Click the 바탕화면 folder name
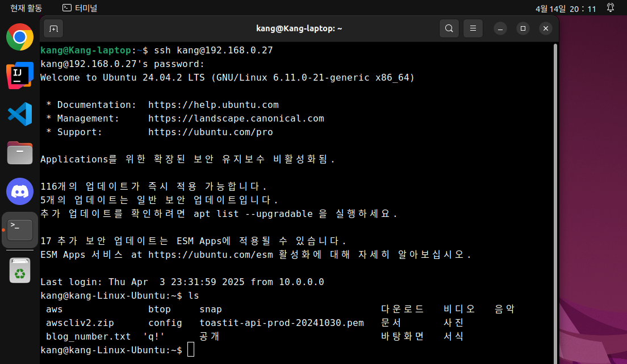This screenshot has height=364, width=627. click(x=402, y=336)
